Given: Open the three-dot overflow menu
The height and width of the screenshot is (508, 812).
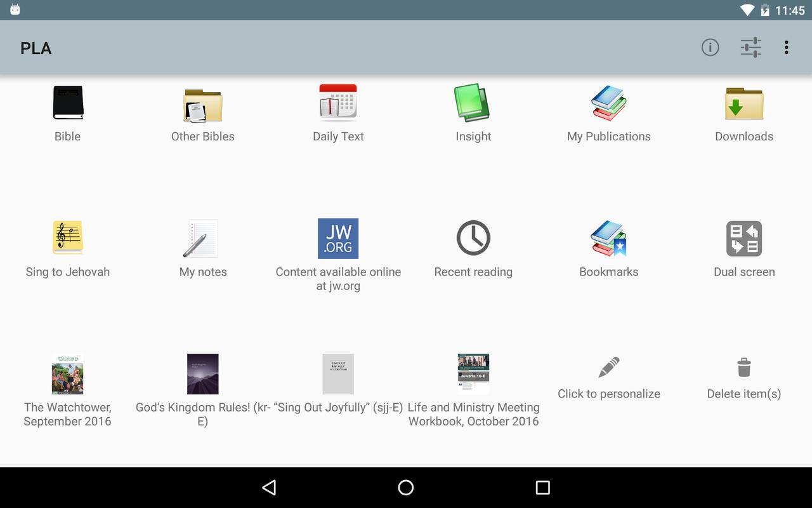Looking at the screenshot, I should coord(786,48).
